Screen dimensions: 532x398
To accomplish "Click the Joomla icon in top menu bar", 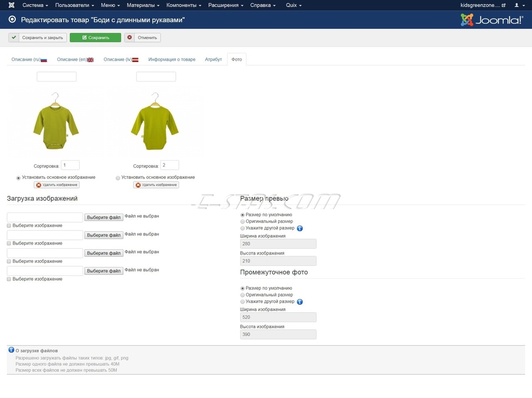I will coord(12,5).
